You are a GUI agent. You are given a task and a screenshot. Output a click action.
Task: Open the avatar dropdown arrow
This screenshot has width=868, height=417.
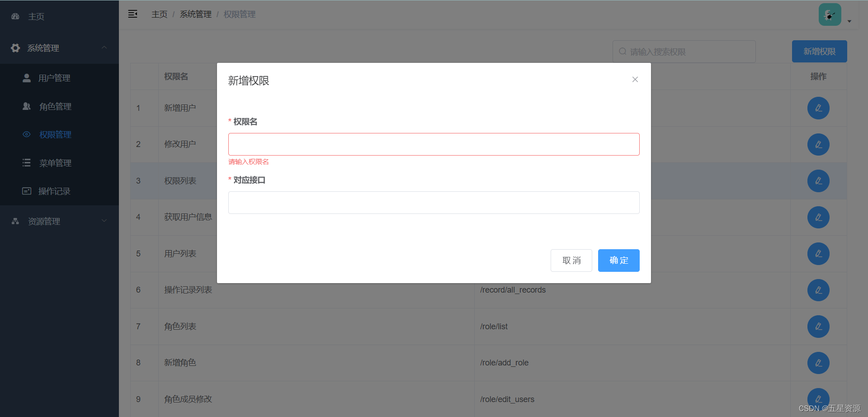pyautogui.click(x=849, y=21)
